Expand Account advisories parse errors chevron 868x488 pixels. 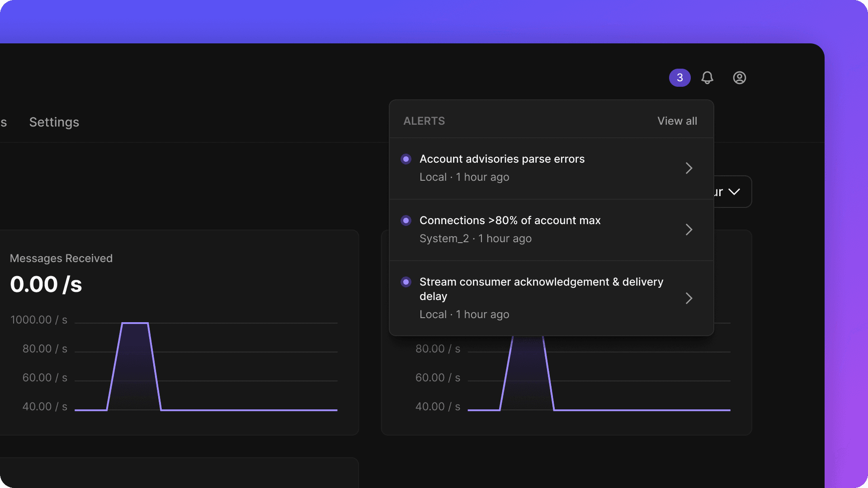pyautogui.click(x=689, y=168)
